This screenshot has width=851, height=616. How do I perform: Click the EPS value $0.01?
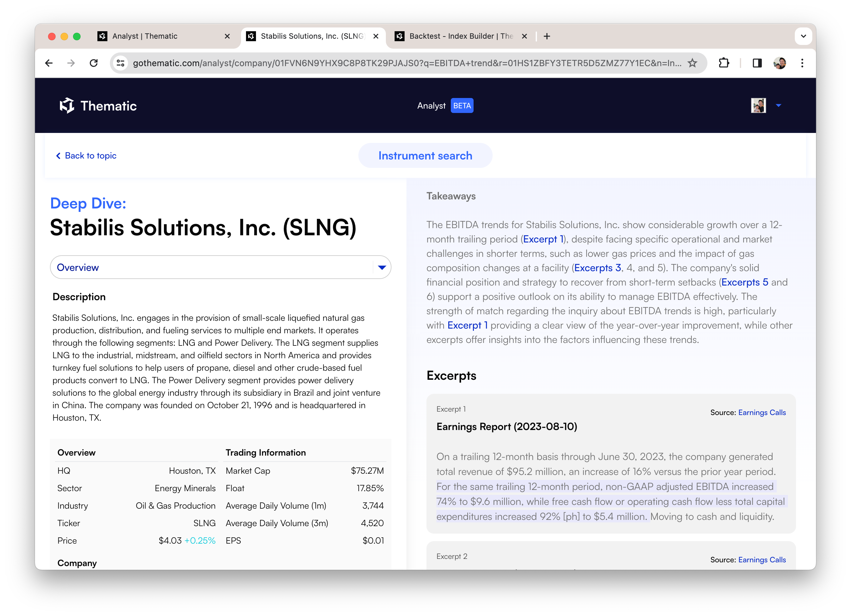pyautogui.click(x=373, y=540)
